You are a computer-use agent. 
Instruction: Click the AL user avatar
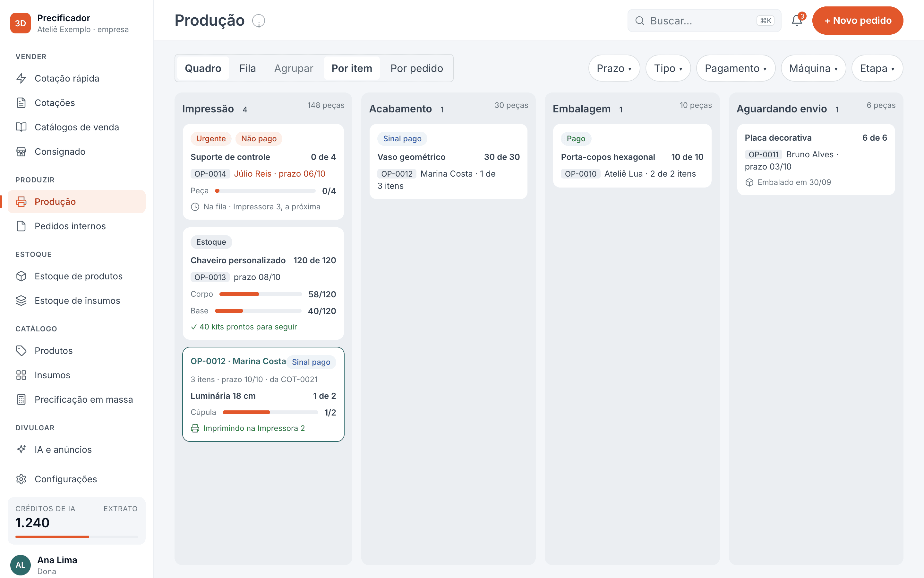pos(21,565)
